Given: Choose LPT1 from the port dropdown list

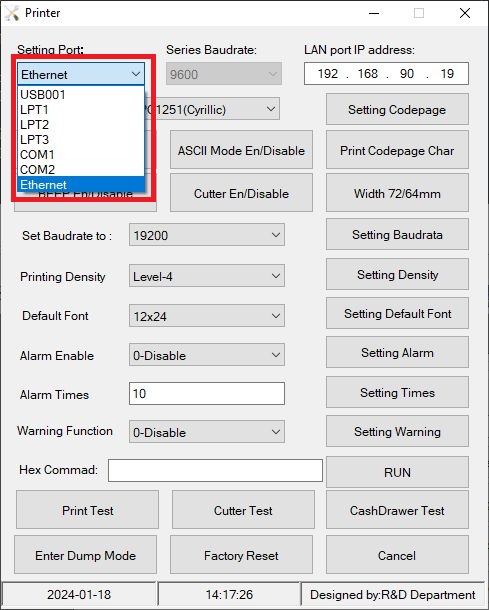Looking at the screenshot, I should pos(81,110).
